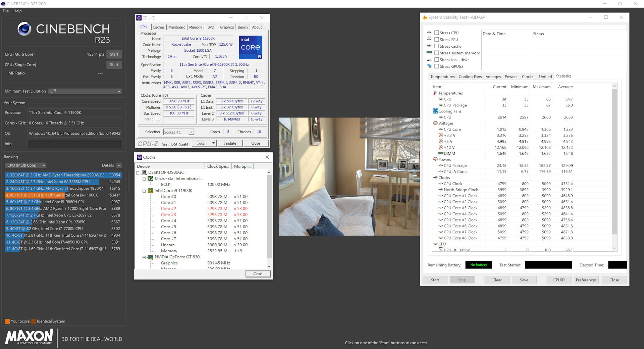Viewport: 644px width, 349px height.
Task: Enable the Stress GPU(s) checkbox
Action: pyautogui.click(x=437, y=66)
